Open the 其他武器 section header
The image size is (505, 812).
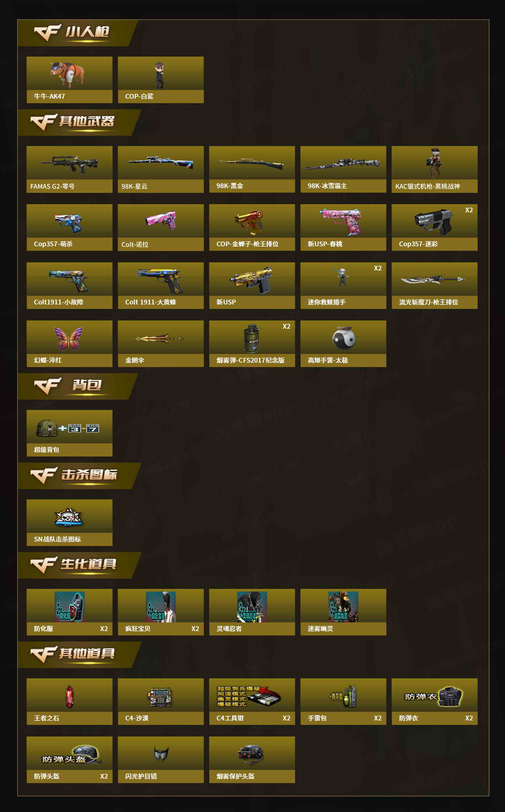pos(79,122)
